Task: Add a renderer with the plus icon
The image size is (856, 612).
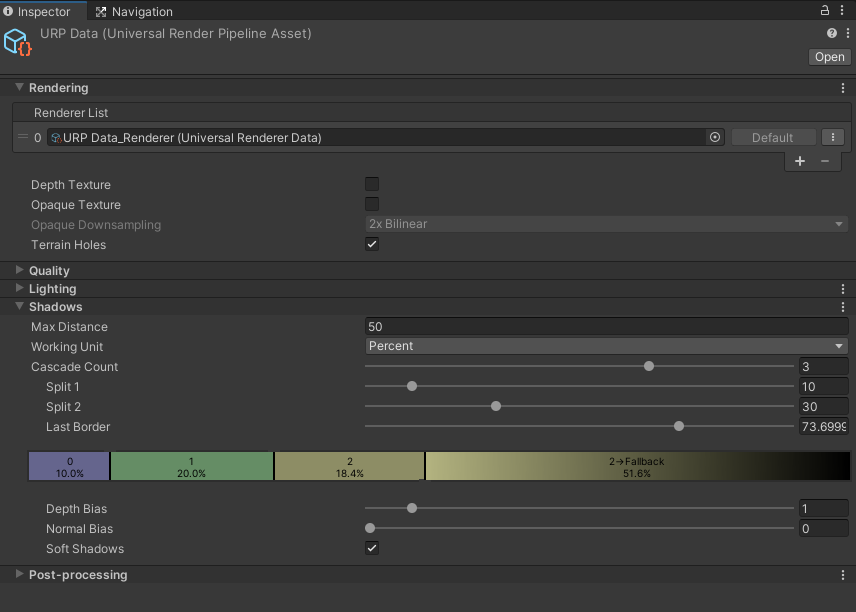Action: (800, 161)
